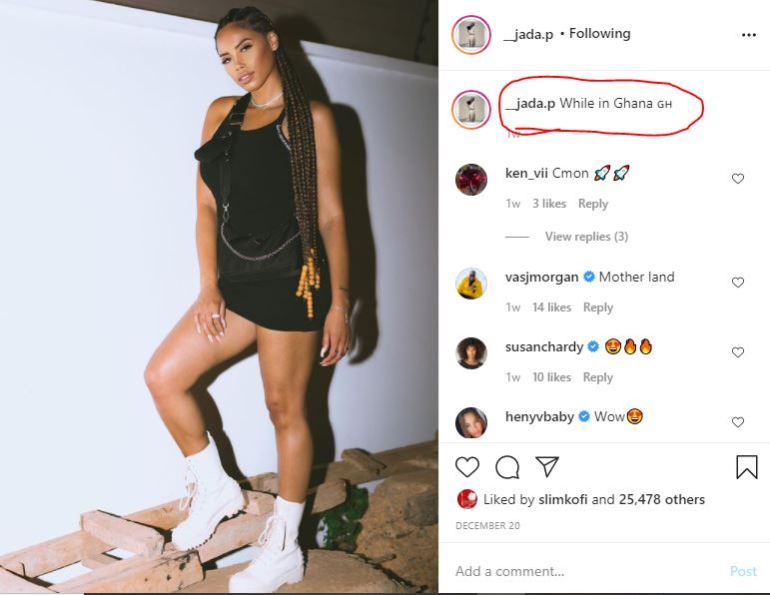This screenshot has height=595, width=770.
Task: Open the three-dot more options menu
Action: [x=749, y=35]
